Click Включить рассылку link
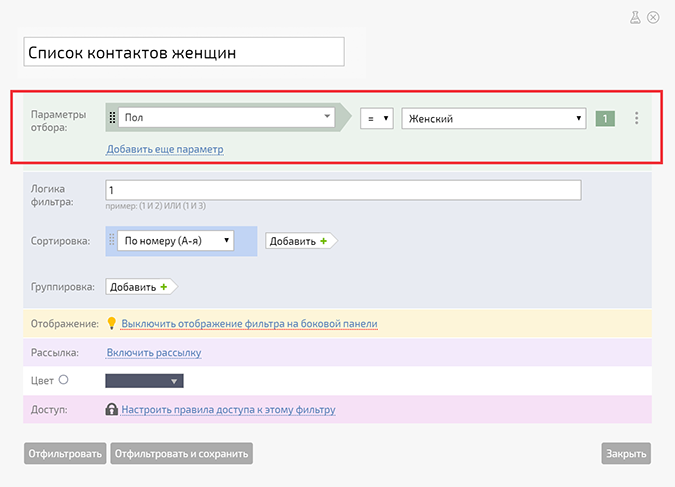 (154, 352)
